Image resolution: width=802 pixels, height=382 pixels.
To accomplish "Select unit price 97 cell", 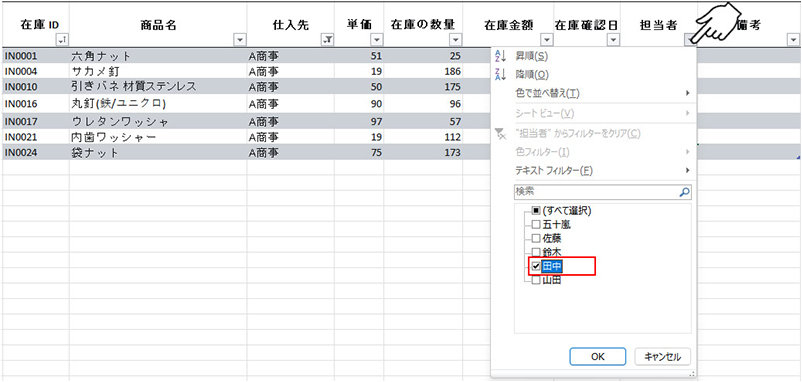I will tap(359, 121).
